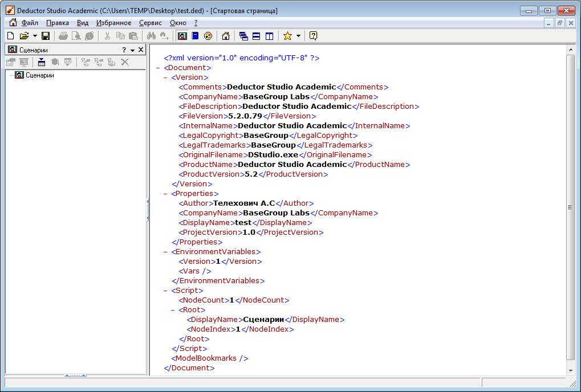Image resolution: width=581 pixels, height=392 pixels.
Task: Open the Окно menu
Action: pos(178,23)
